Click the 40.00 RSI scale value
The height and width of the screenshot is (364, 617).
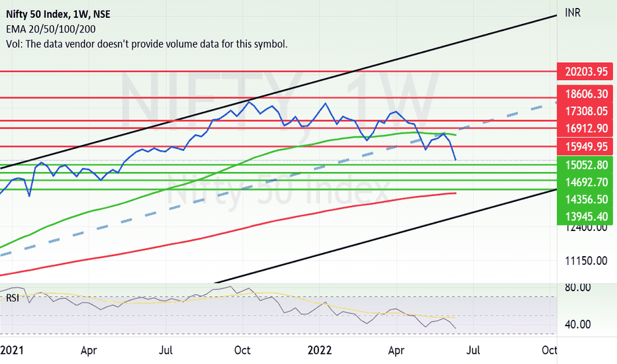[x=578, y=324]
